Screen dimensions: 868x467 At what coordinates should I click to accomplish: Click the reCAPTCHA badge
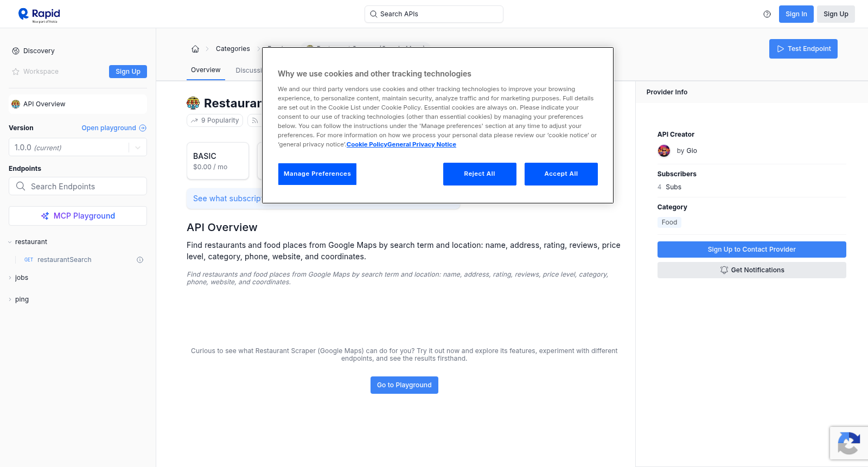click(x=848, y=443)
